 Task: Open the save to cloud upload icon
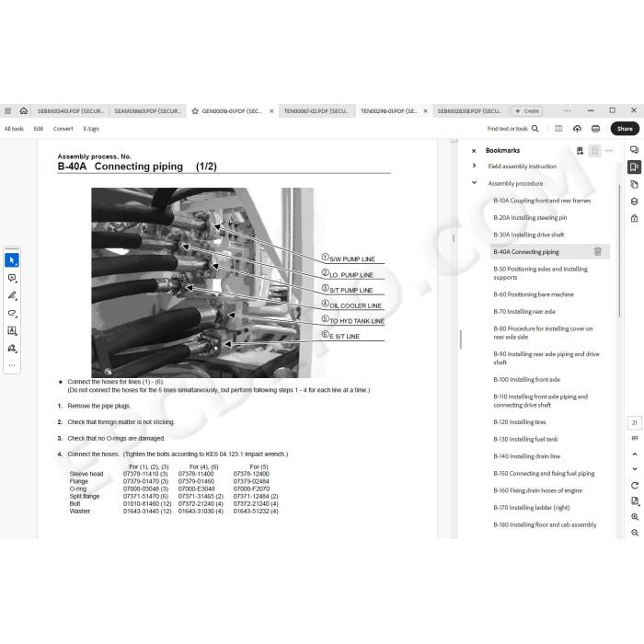coord(577,129)
